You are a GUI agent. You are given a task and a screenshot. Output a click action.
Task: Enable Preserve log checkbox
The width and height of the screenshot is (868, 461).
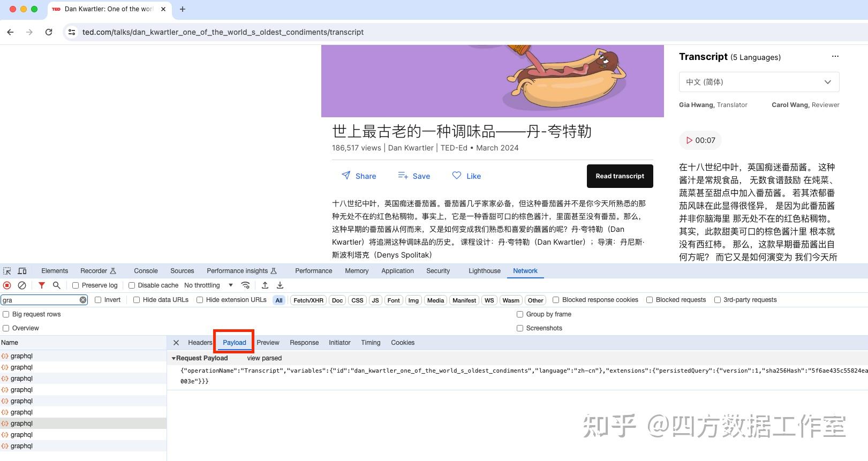(x=76, y=285)
